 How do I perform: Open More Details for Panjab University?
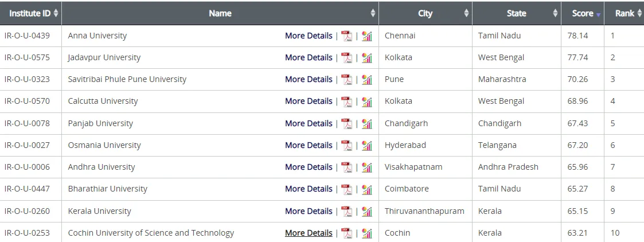[x=309, y=123]
